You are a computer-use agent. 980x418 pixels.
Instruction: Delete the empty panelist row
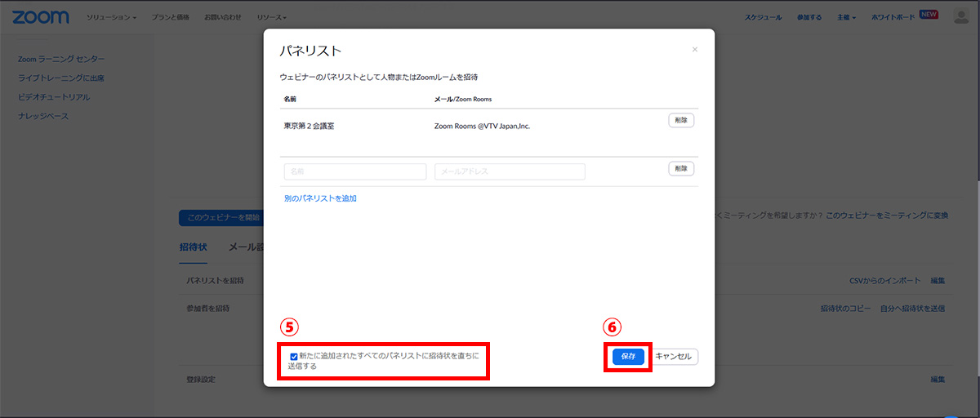[681, 169]
